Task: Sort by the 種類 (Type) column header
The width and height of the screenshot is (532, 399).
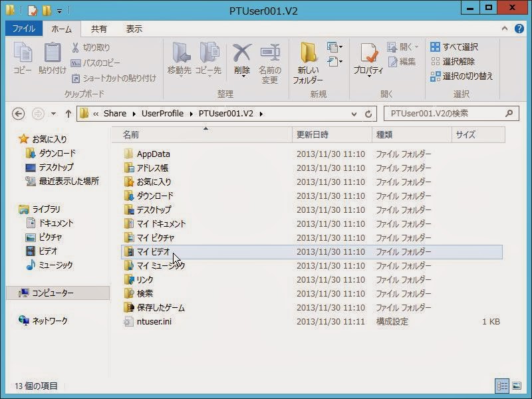Action: tap(412, 135)
